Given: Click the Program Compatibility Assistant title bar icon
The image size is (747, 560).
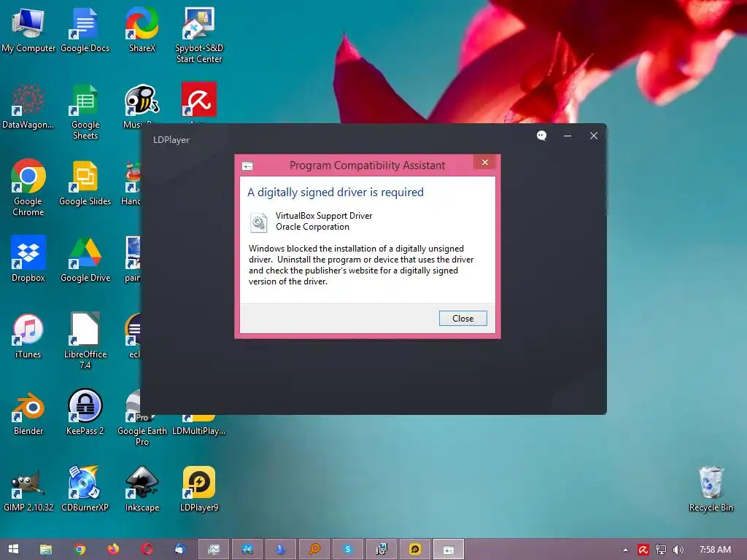Looking at the screenshot, I should (x=247, y=166).
